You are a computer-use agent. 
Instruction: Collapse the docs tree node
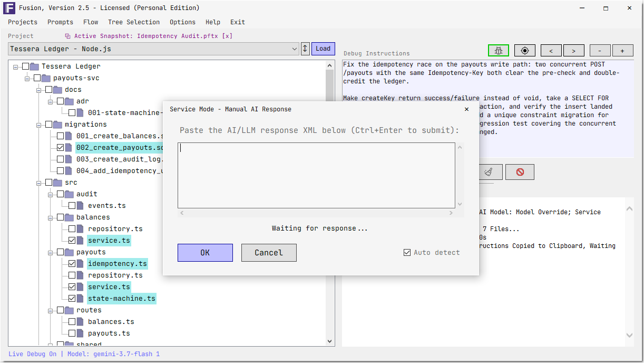click(x=39, y=90)
